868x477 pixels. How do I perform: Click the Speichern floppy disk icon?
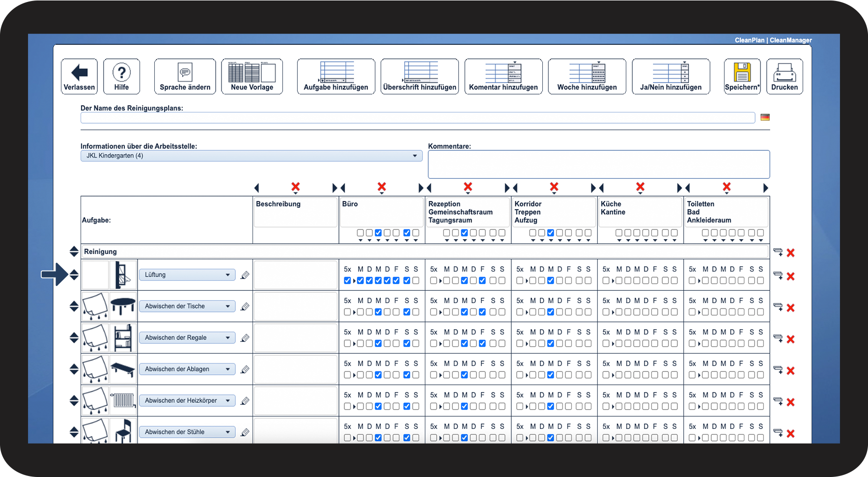(742, 73)
